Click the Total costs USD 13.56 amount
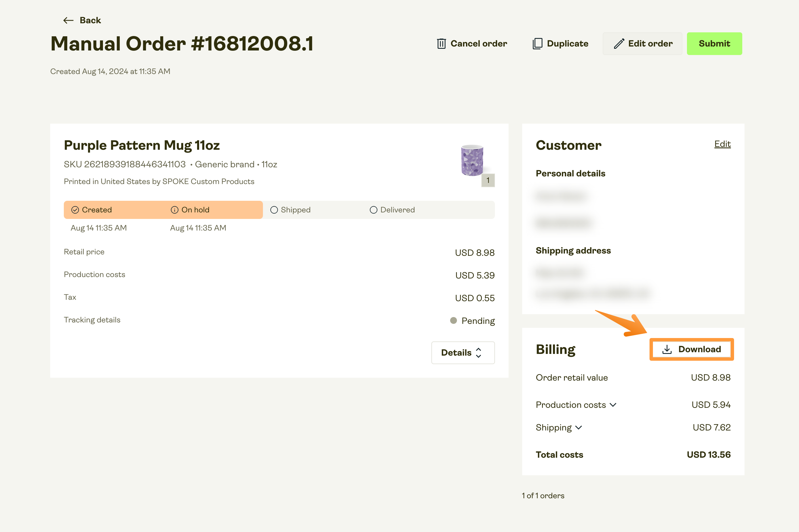The image size is (799, 532). [x=709, y=455]
